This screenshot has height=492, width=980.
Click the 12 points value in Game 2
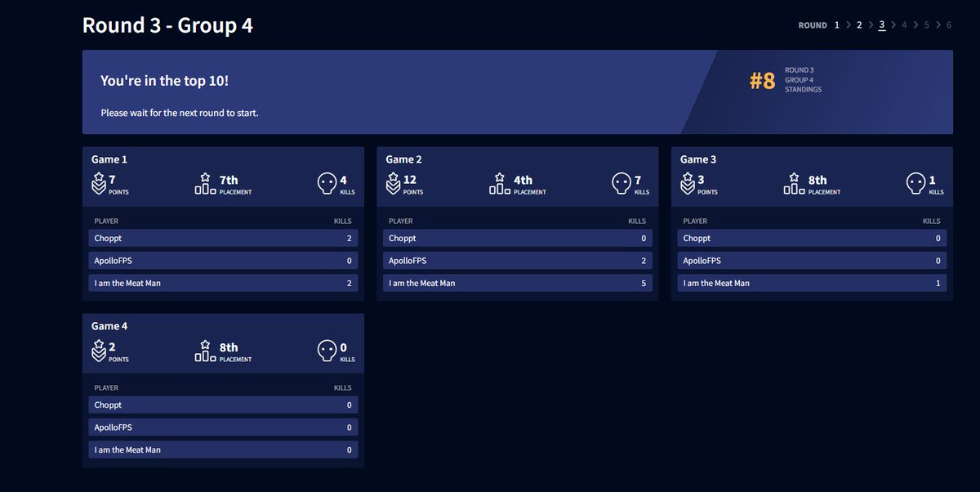point(410,180)
